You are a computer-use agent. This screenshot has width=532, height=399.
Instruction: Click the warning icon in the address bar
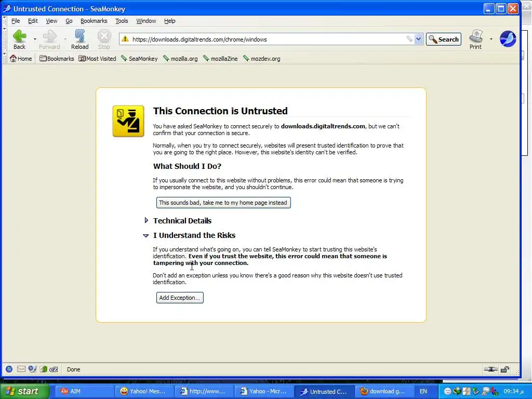point(125,39)
